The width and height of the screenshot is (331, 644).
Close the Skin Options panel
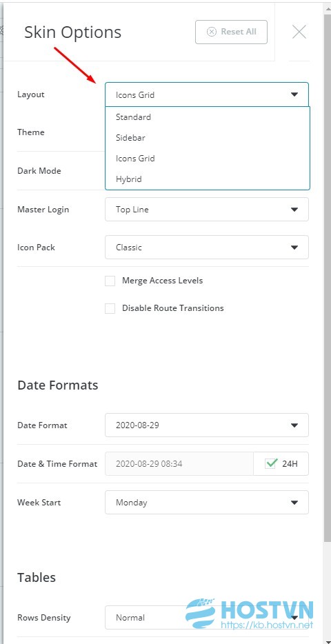pyautogui.click(x=299, y=32)
